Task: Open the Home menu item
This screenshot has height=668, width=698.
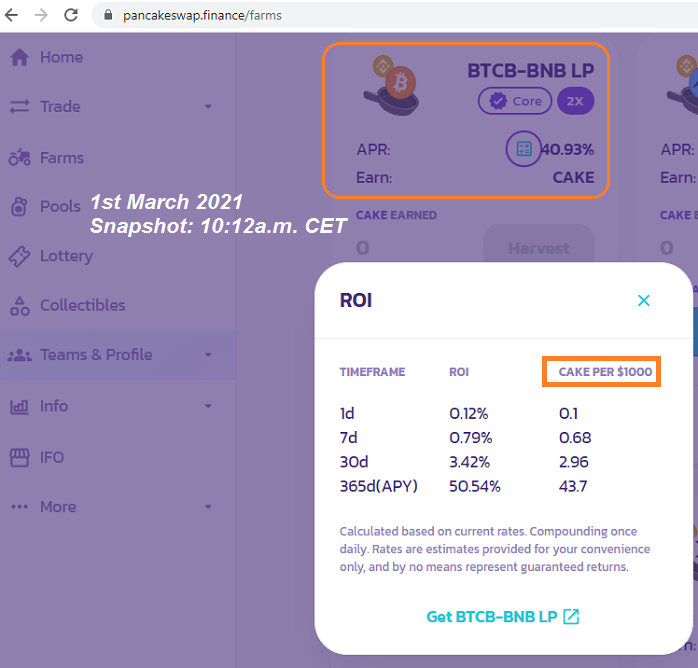Action: [61, 57]
